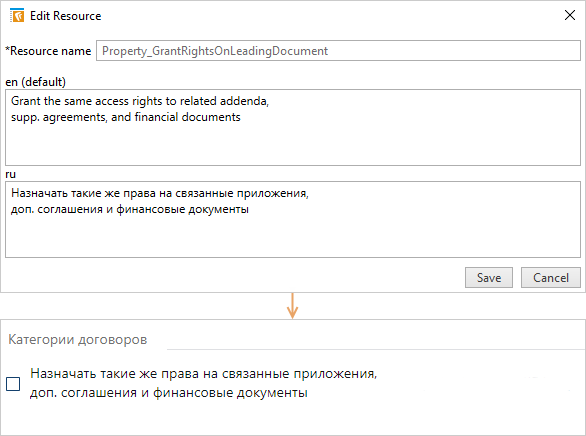The height and width of the screenshot is (436, 586).
Task: Click blank space under the ru box text
Action: 293,237
